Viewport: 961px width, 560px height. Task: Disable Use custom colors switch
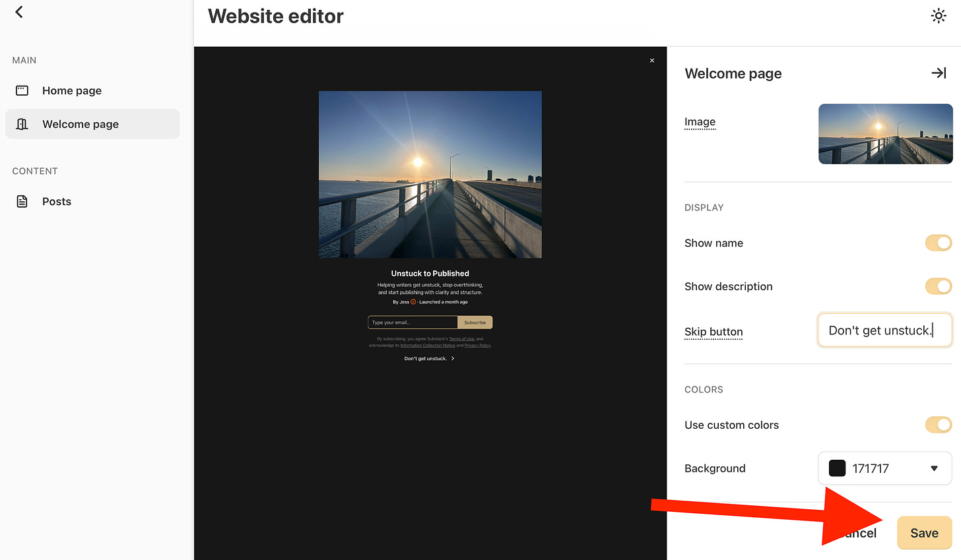pos(938,425)
